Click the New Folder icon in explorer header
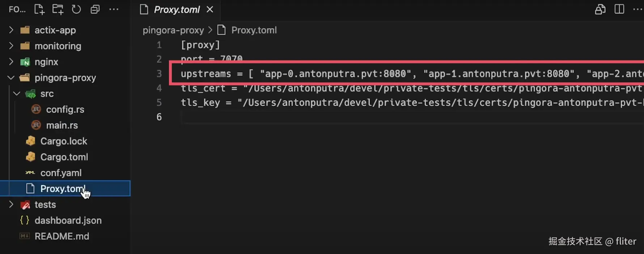The height and width of the screenshot is (254, 644). [58, 9]
